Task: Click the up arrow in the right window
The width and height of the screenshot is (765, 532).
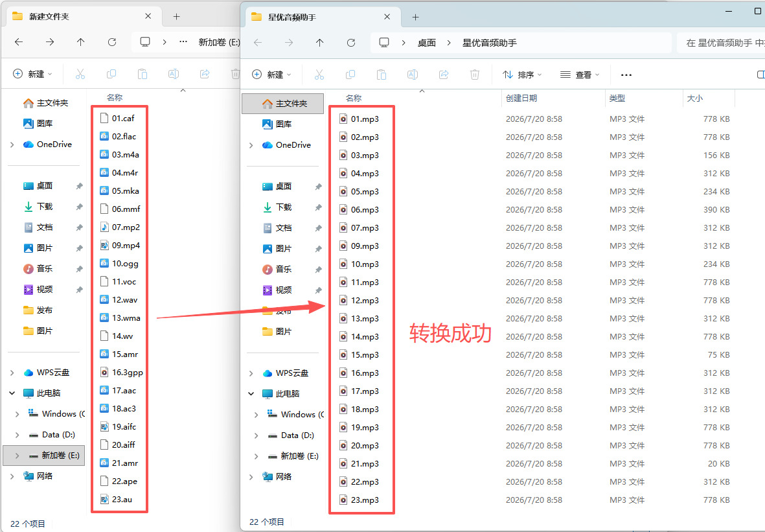Action: point(319,43)
